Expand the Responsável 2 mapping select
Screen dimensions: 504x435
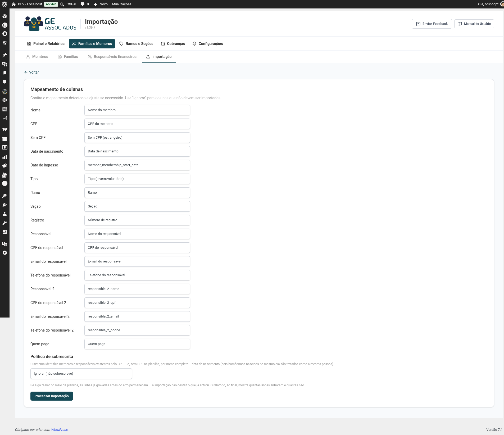pos(137,289)
